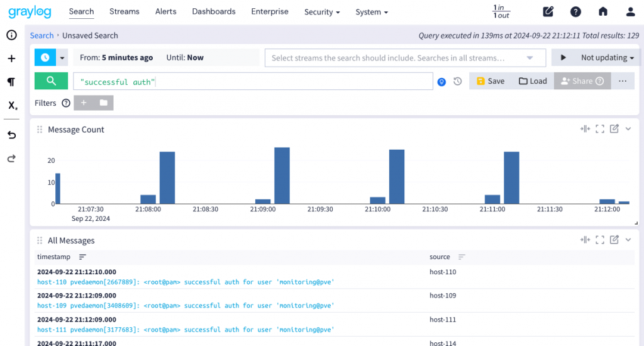Focus the Message Count widget fullscreen icon
This screenshot has height=346, width=644.
coord(599,128)
